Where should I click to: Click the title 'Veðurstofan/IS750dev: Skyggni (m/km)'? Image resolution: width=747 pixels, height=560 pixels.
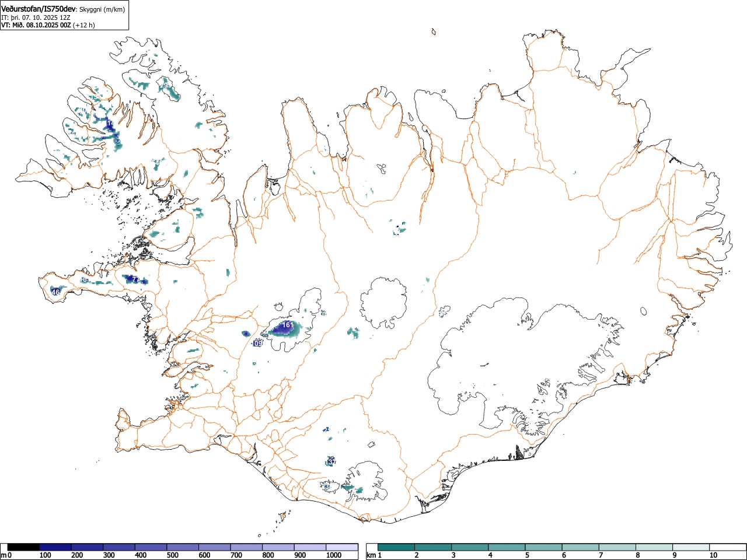coord(63,9)
